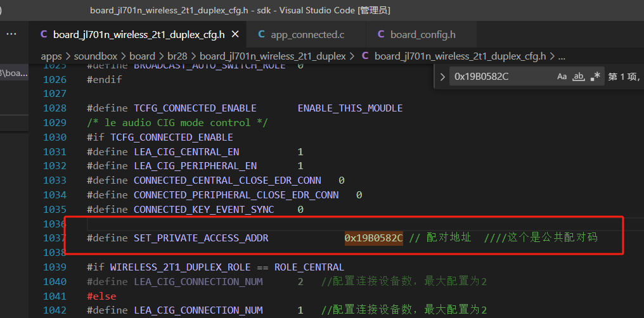Click LEA_CIG_PERIPHERAL_EN macro on line 1032
Viewport: 644px width, 318px height.
click(x=195, y=166)
